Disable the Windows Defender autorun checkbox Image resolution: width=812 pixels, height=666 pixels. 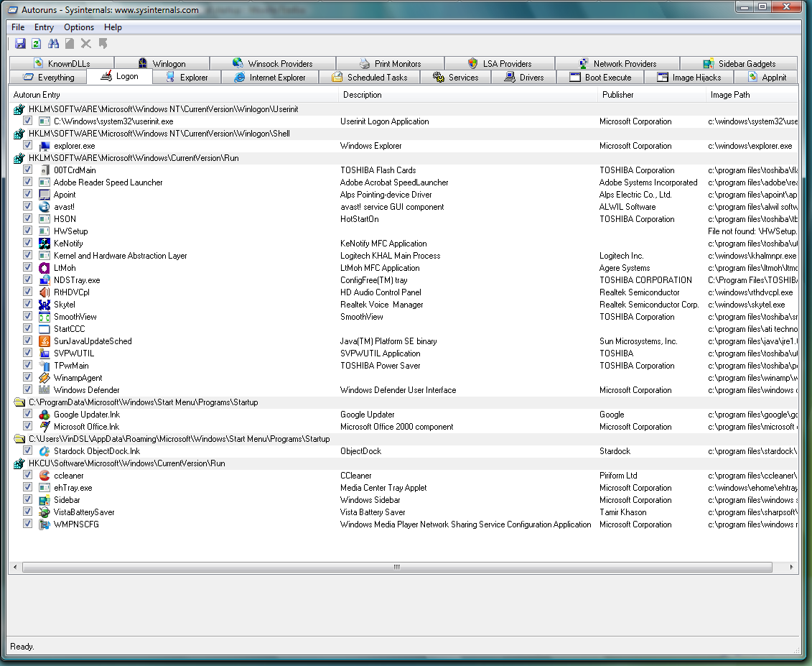coord(27,390)
